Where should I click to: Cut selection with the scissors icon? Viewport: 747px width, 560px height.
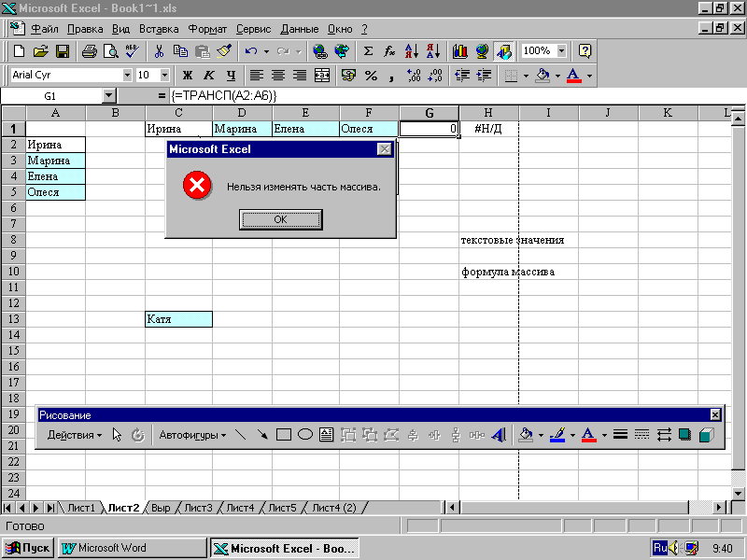[159, 51]
